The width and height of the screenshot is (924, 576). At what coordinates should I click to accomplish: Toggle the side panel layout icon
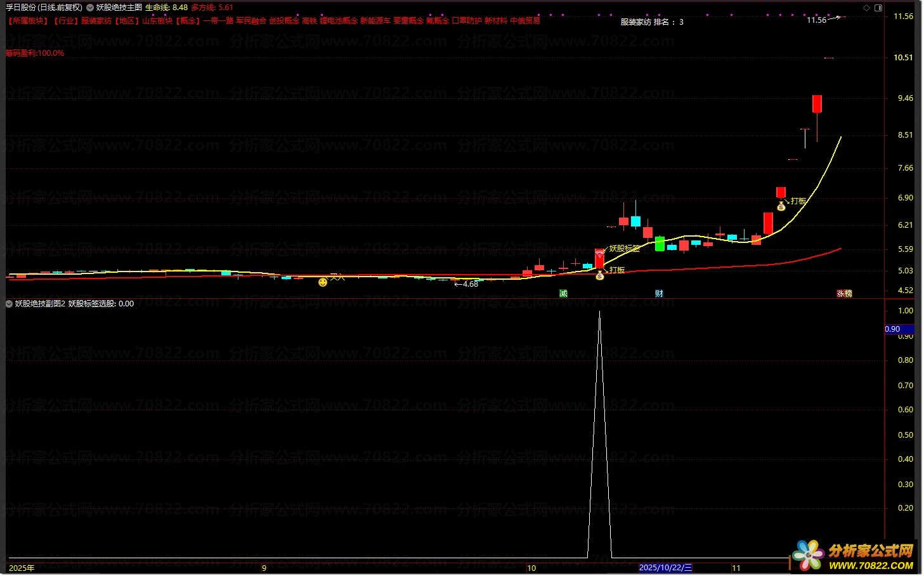pos(878,8)
